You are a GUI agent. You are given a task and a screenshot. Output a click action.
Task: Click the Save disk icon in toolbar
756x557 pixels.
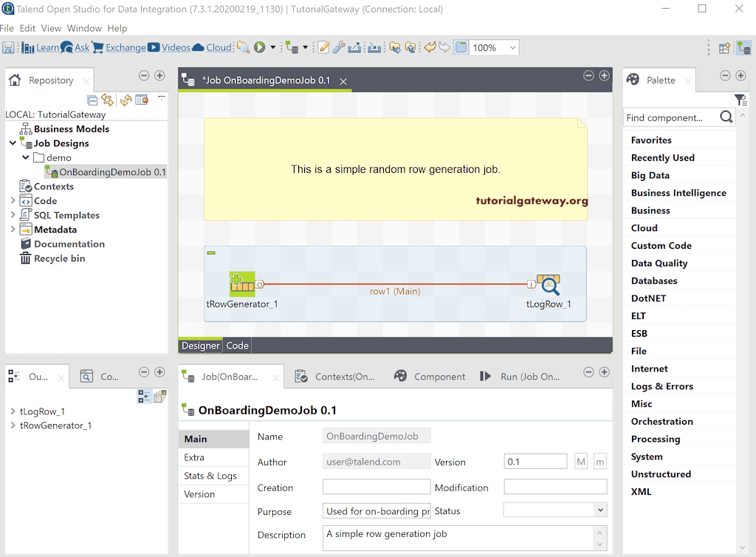click(8, 47)
